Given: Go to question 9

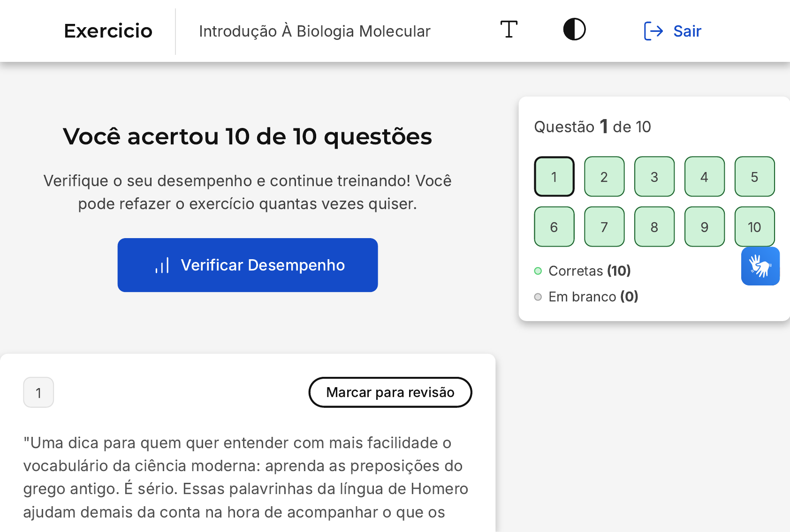Looking at the screenshot, I should 704,227.
